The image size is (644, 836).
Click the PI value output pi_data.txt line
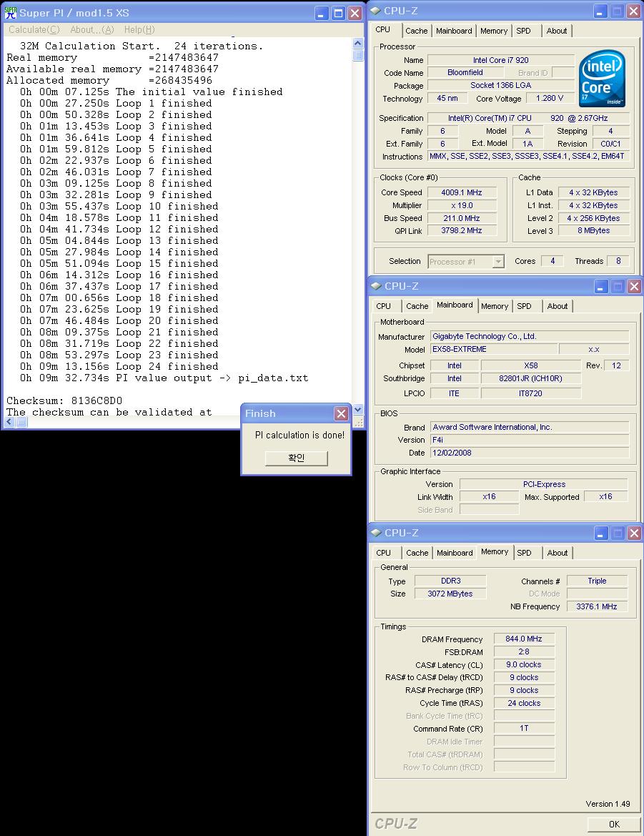coord(164,378)
